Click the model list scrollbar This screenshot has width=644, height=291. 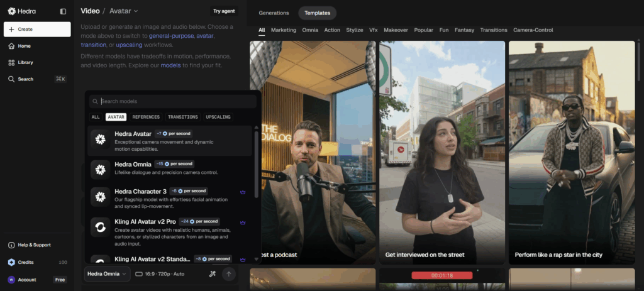(x=257, y=164)
